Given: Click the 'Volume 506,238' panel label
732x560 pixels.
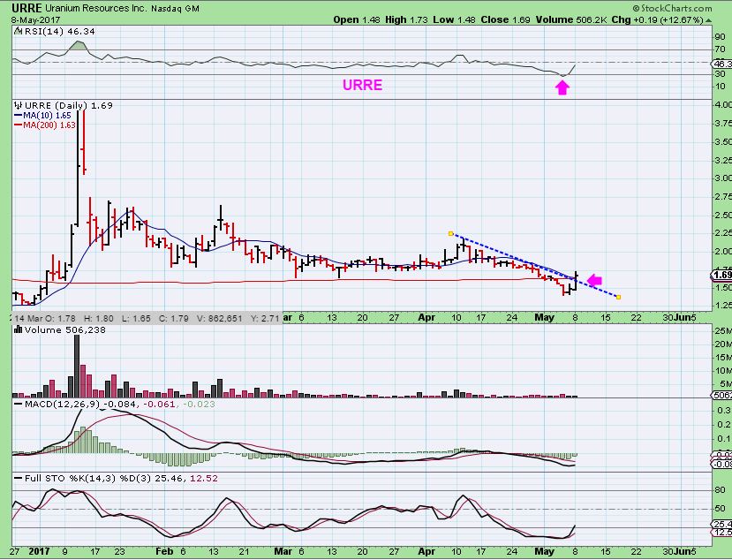Looking at the screenshot, I should click(64, 329).
